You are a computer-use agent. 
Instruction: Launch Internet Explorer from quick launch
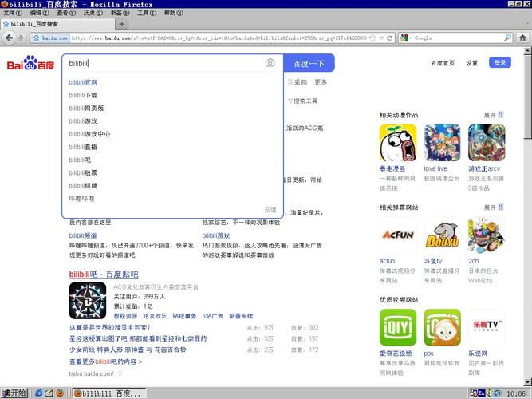pos(38,393)
